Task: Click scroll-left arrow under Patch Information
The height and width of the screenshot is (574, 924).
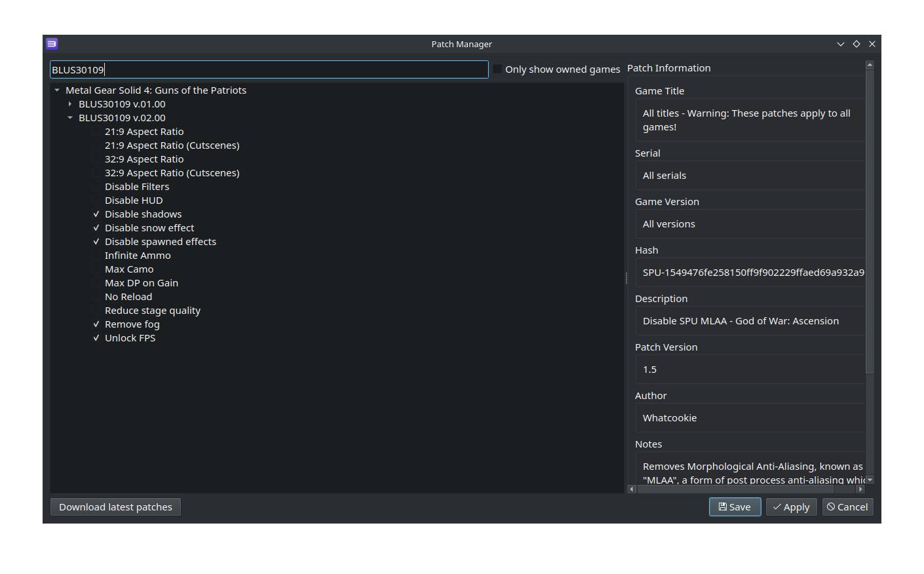Action: (x=631, y=489)
